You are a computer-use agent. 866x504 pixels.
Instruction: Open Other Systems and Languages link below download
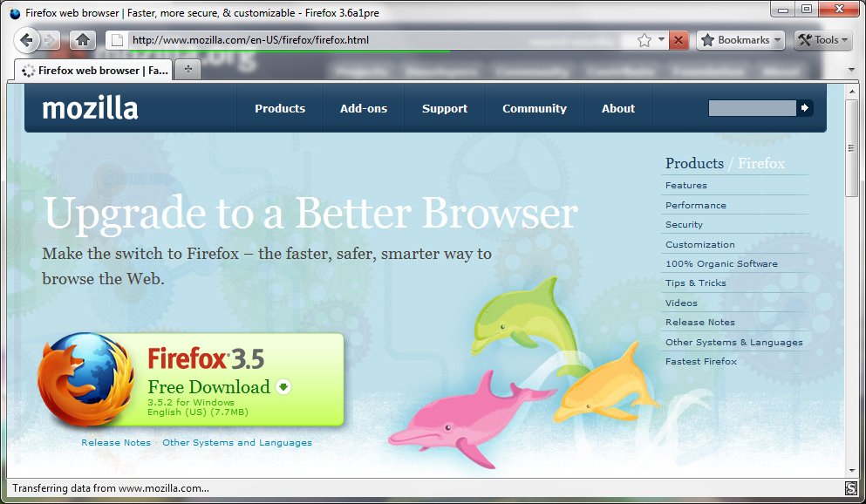(x=237, y=443)
